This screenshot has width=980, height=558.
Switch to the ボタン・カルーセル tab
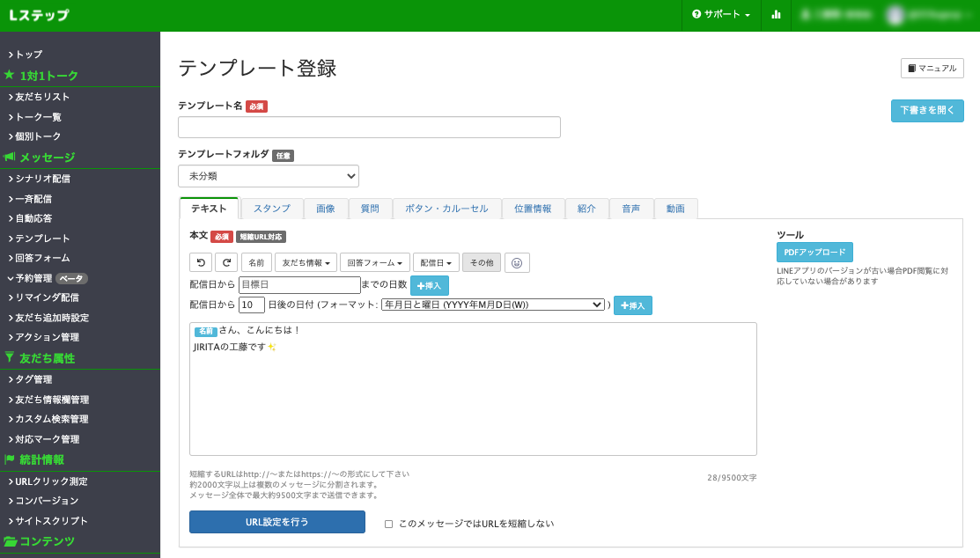tap(446, 208)
